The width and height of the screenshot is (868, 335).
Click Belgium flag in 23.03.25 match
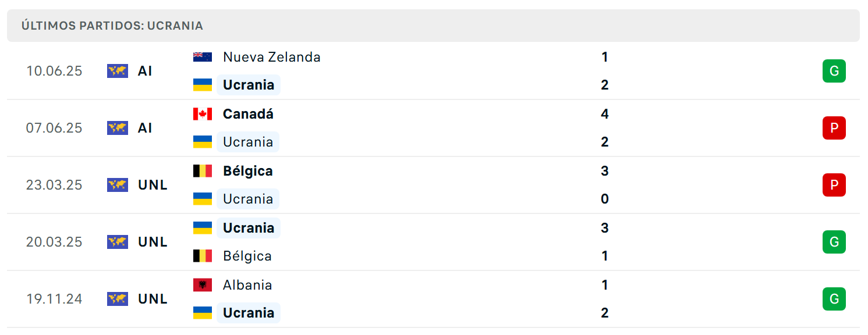[203, 171]
